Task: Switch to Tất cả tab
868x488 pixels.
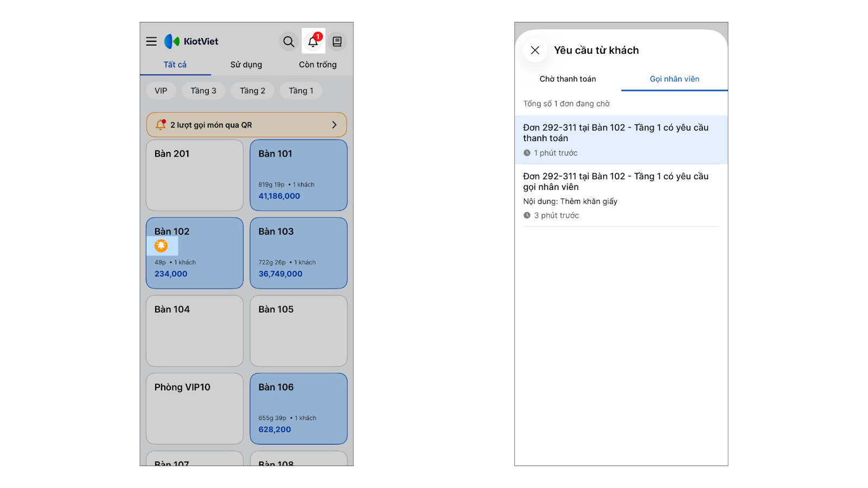Action: [x=175, y=65]
